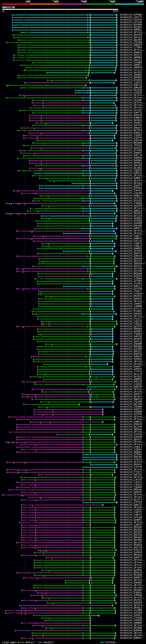Click subject UniRef100_A8JDV2
146x644 pixels.
131,72
